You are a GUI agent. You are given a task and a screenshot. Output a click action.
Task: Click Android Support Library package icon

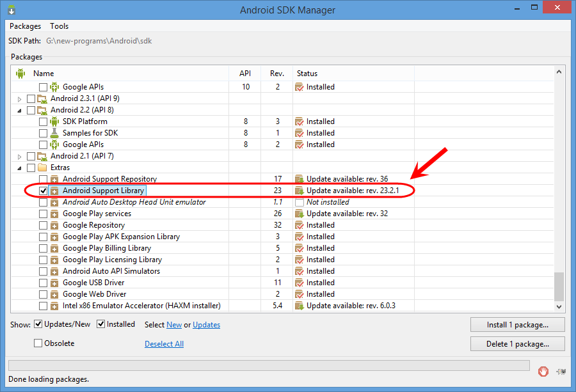pyautogui.click(x=54, y=191)
